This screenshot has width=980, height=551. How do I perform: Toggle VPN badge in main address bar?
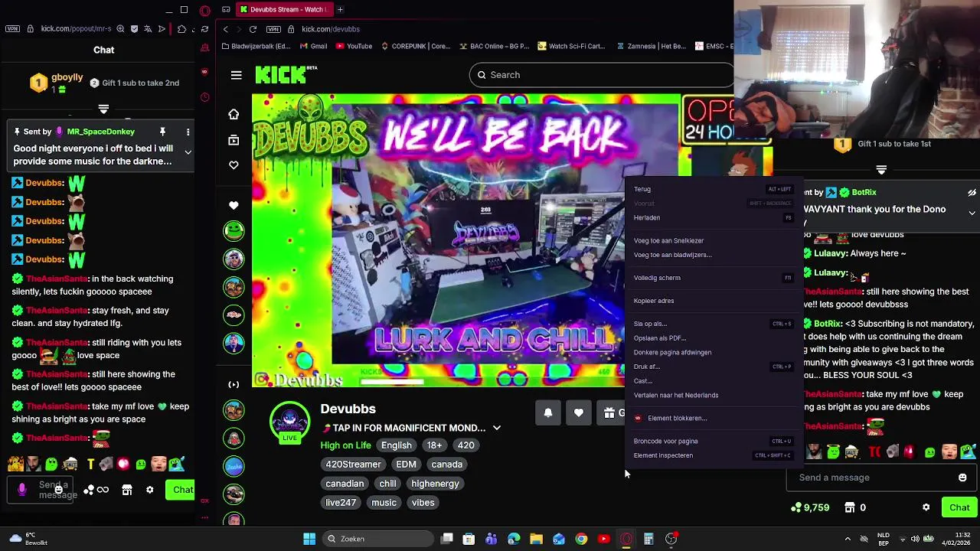tap(273, 29)
